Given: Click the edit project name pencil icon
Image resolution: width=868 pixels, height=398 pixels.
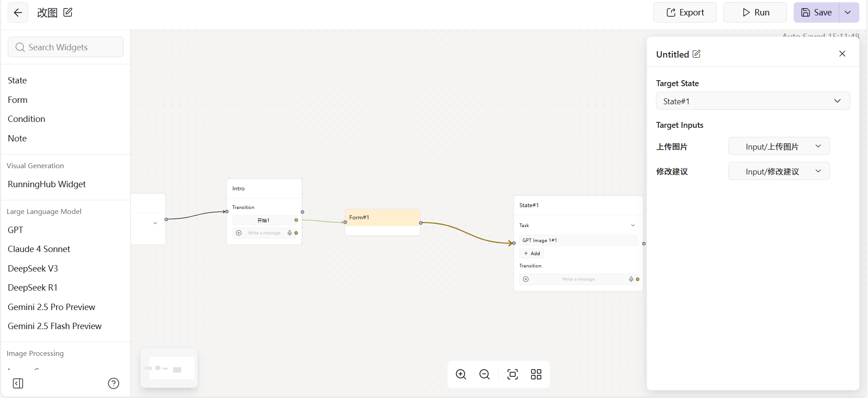Looking at the screenshot, I should tap(68, 12).
